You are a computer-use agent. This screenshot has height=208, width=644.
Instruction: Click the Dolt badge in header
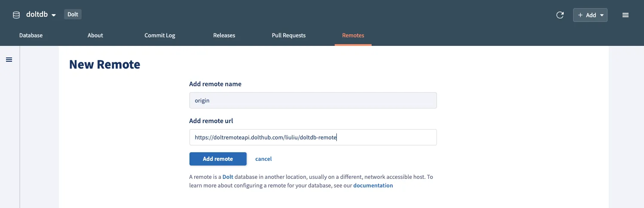[x=73, y=15]
